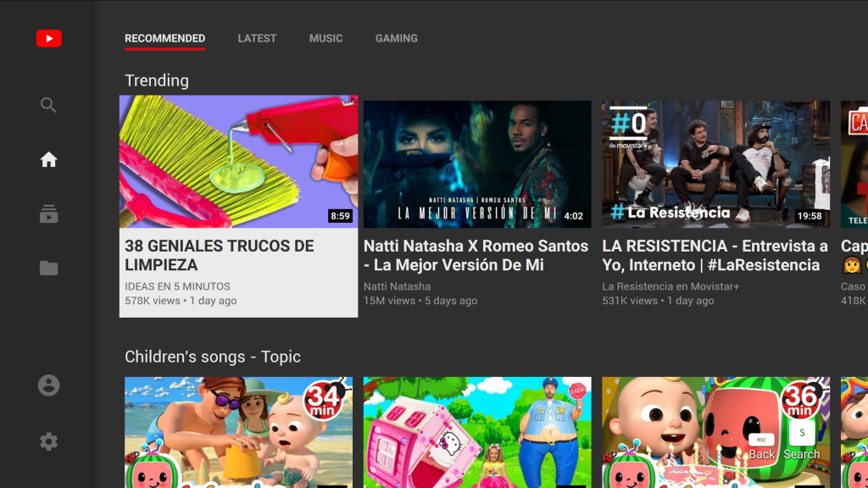Click the YouTube logo icon
The height and width of the screenshot is (488, 868).
[48, 38]
